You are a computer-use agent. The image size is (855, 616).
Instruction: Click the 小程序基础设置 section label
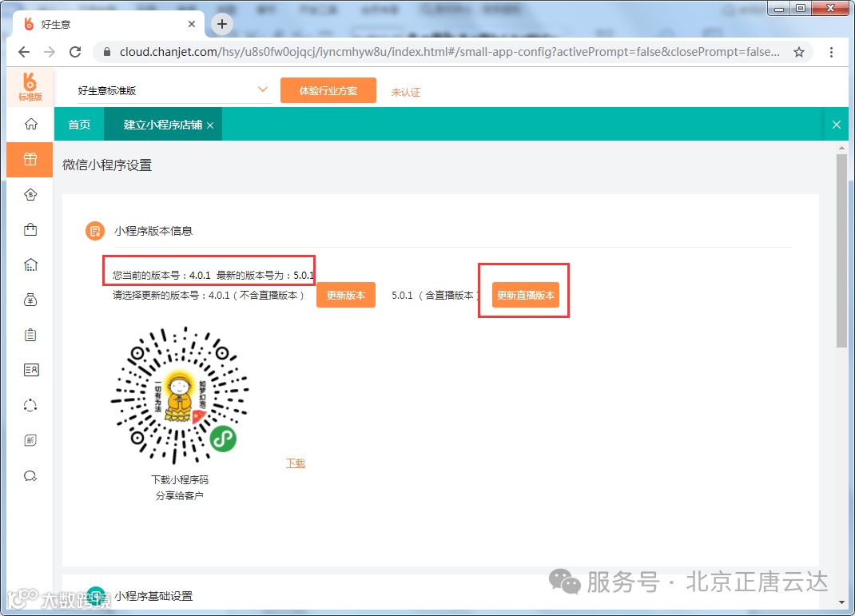[153, 596]
